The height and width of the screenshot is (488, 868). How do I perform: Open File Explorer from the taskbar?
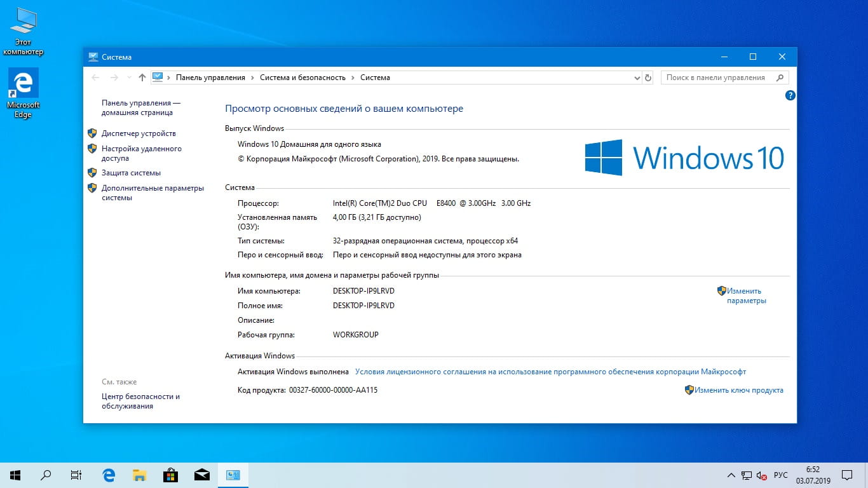click(139, 475)
